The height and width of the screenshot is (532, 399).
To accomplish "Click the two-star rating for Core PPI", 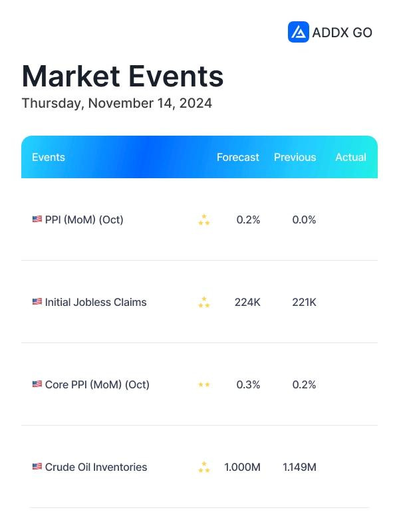I will coord(204,384).
